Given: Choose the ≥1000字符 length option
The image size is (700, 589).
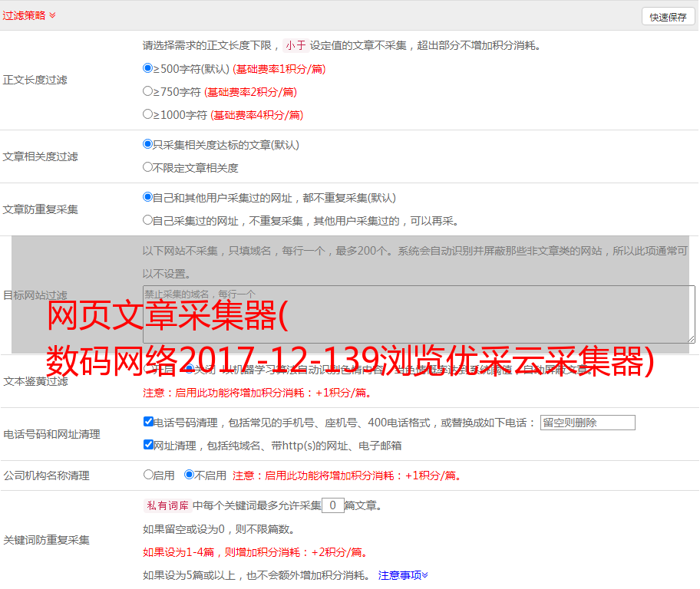Looking at the screenshot, I should tap(147, 114).
